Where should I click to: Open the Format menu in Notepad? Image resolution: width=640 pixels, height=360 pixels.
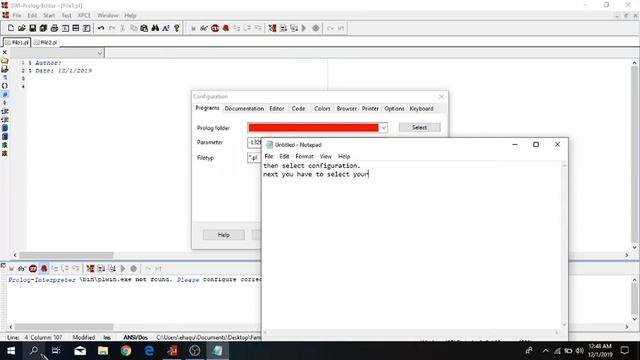point(304,156)
